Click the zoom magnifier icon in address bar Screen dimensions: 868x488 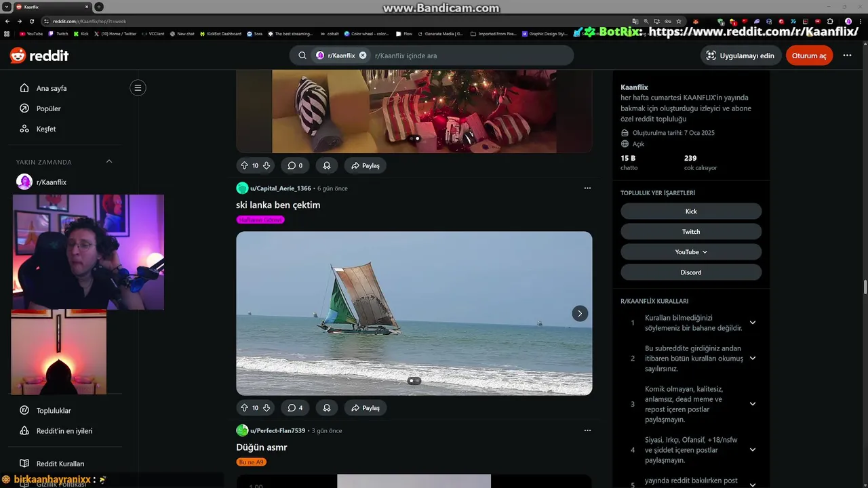(646, 21)
